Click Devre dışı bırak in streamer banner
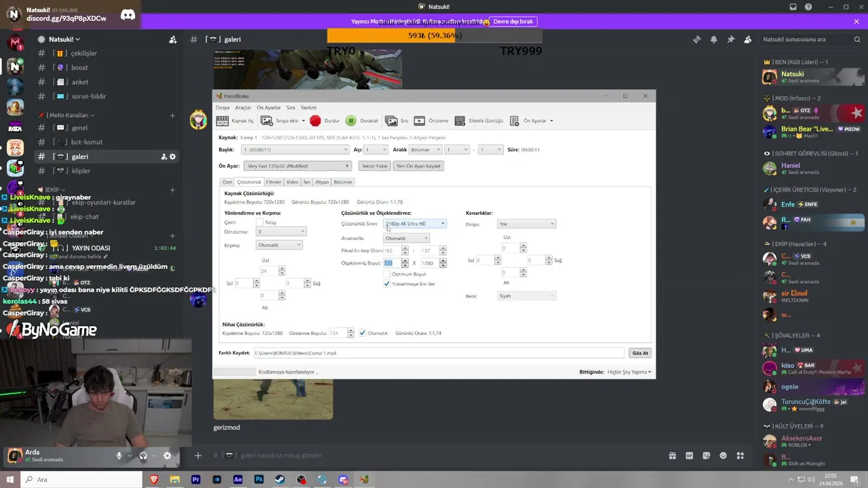The image size is (868, 488). pos(513,22)
